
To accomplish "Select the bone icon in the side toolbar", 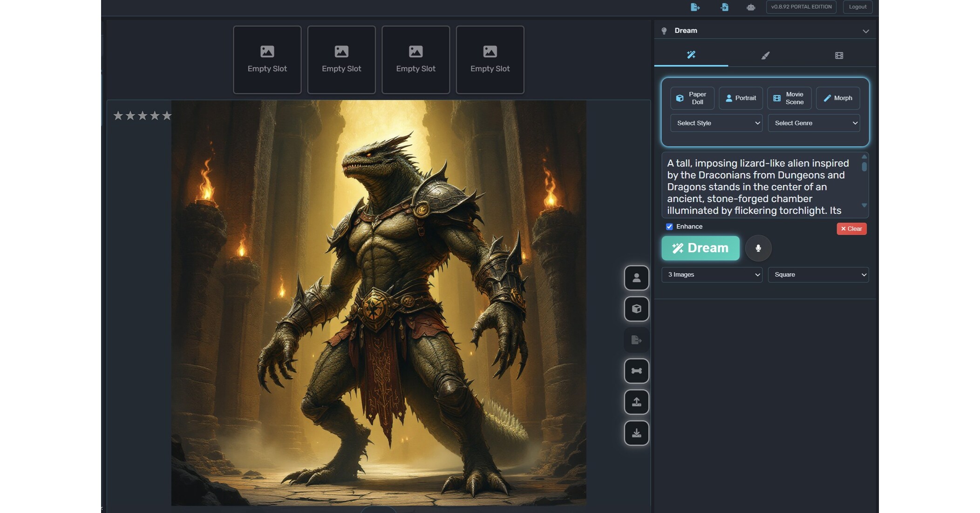I will coord(636,371).
